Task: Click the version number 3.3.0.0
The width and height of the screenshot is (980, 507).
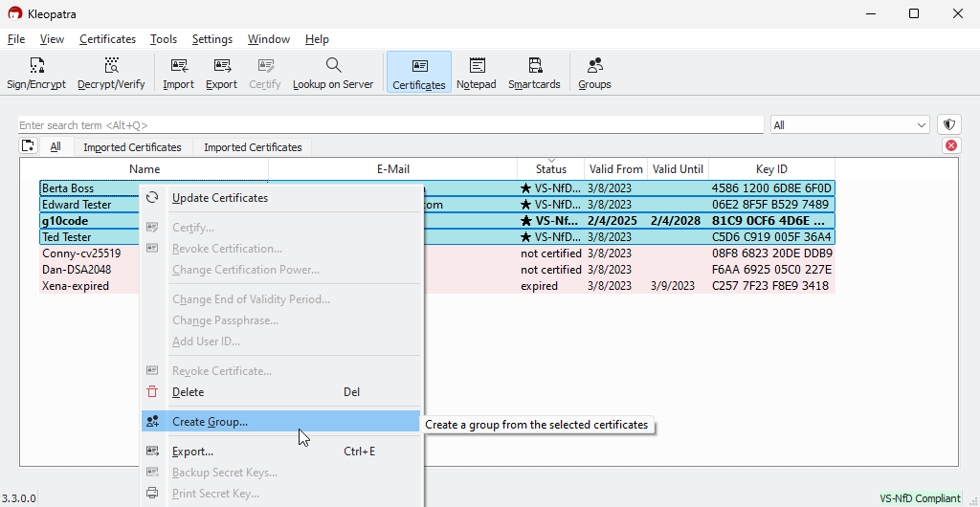Action: (18, 498)
